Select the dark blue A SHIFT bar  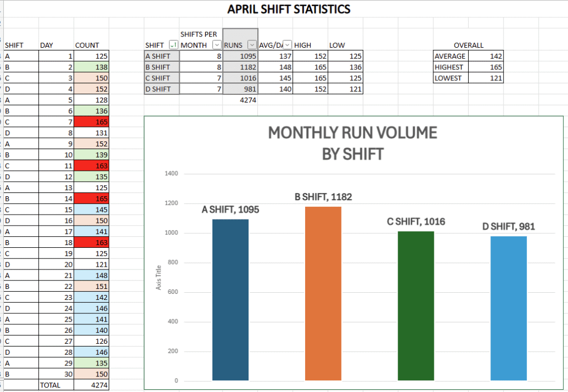point(230,299)
